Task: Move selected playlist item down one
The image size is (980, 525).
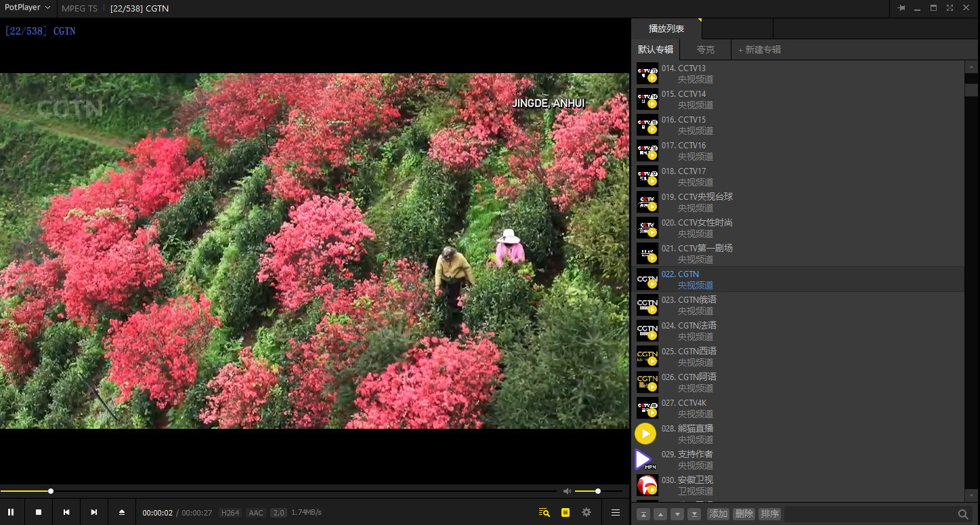Action: click(677, 514)
